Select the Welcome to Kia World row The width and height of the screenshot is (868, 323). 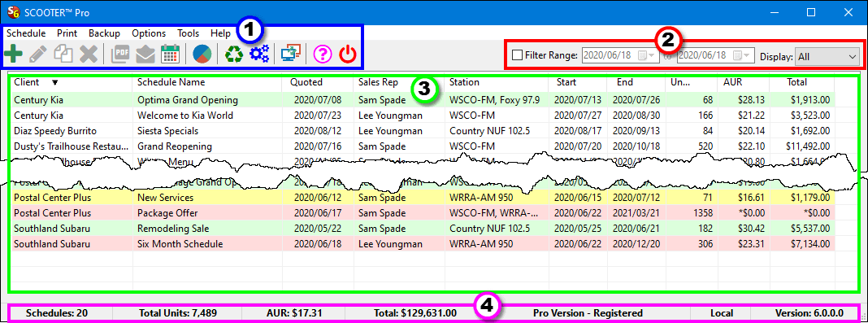pos(422,116)
